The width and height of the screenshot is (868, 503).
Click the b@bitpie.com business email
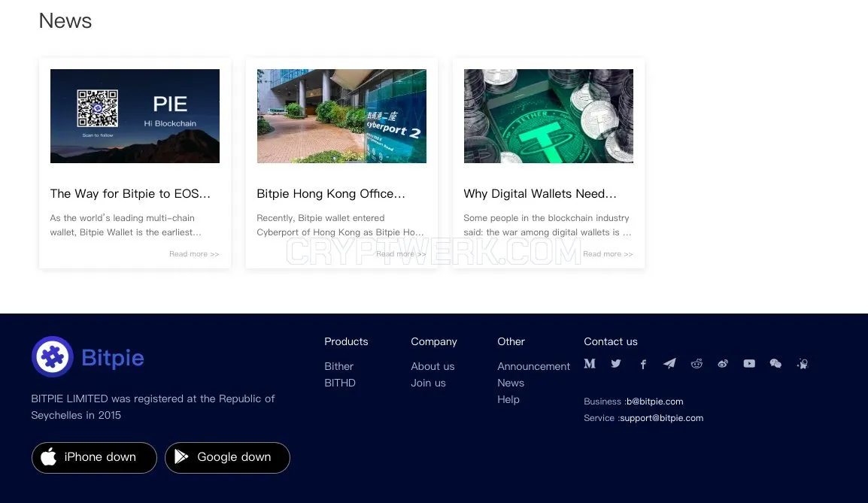pyautogui.click(x=655, y=401)
